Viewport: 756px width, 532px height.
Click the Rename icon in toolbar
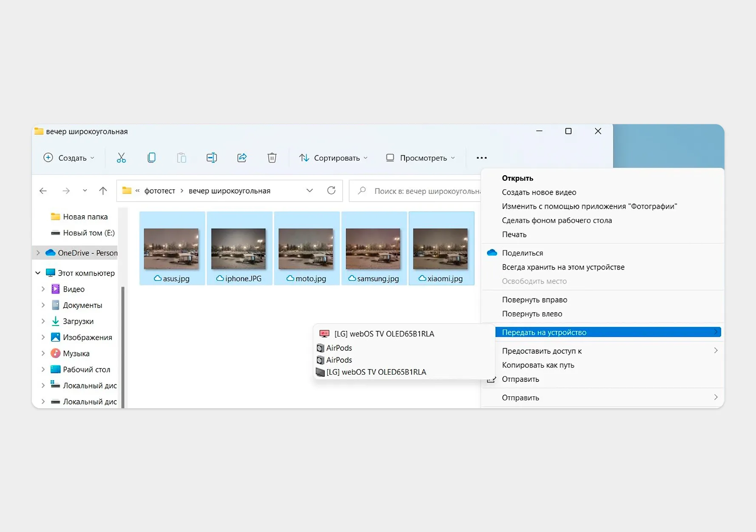point(212,158)
